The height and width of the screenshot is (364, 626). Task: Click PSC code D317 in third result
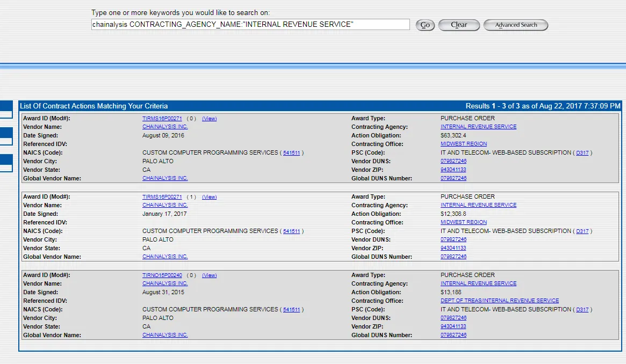[582, 309]
